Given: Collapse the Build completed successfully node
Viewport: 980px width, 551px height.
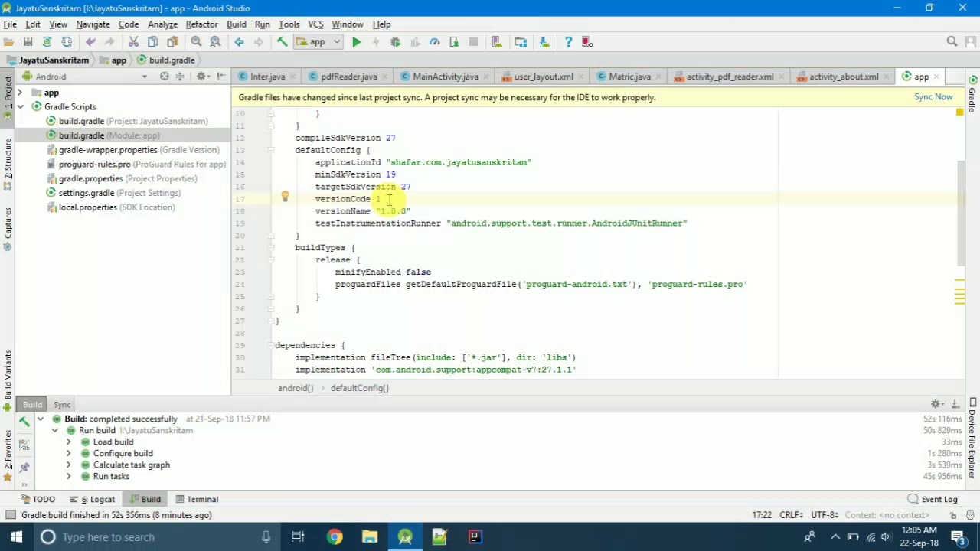Looking at the screenshot, I should 41,419.
